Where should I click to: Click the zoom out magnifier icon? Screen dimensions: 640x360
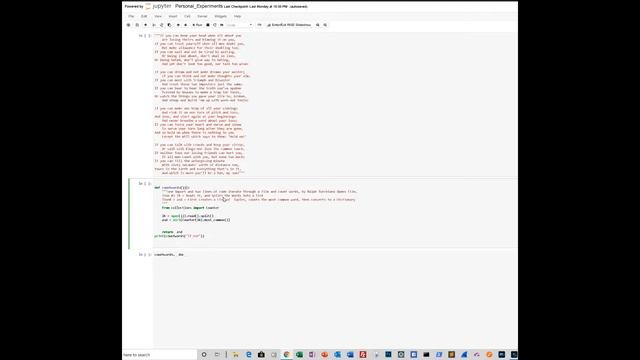325,25
